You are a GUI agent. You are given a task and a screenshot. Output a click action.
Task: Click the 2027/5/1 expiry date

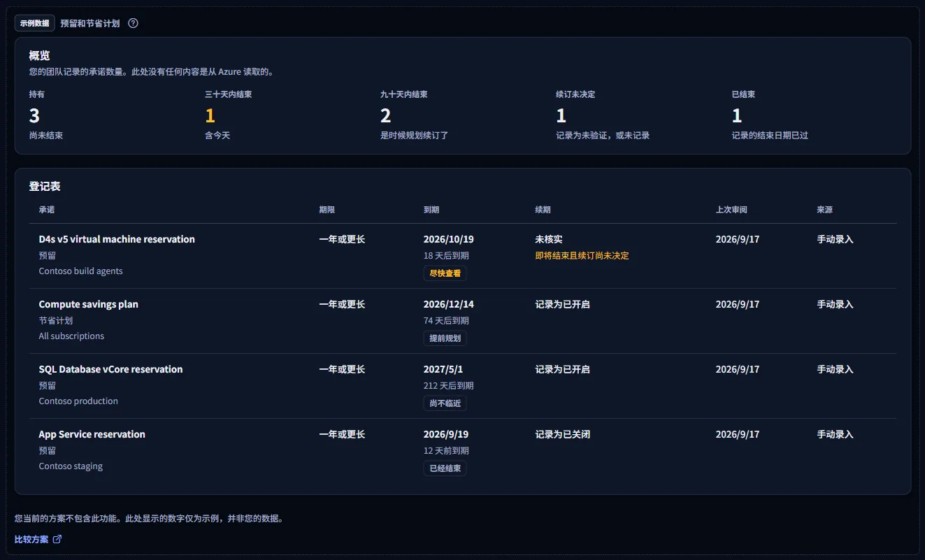(x=443, y=369)
